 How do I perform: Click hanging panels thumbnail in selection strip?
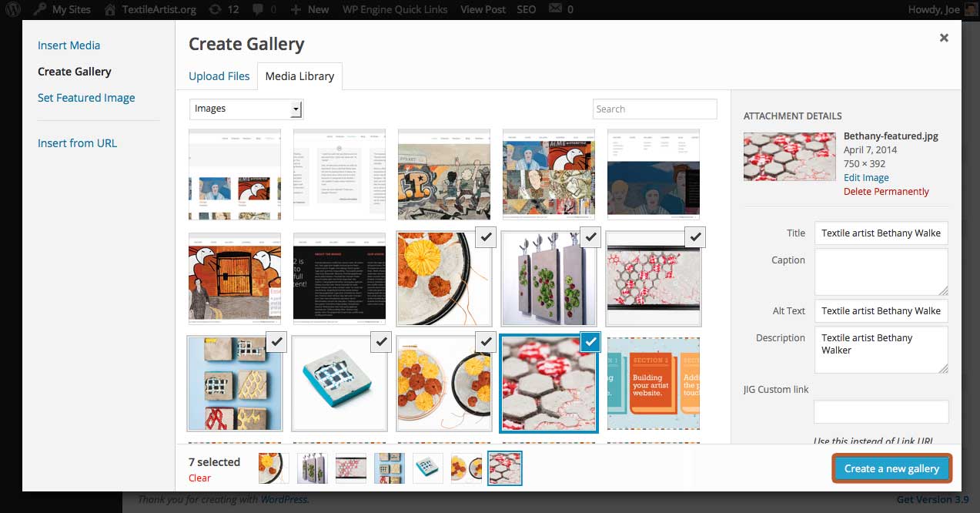[x=313, y=468]
